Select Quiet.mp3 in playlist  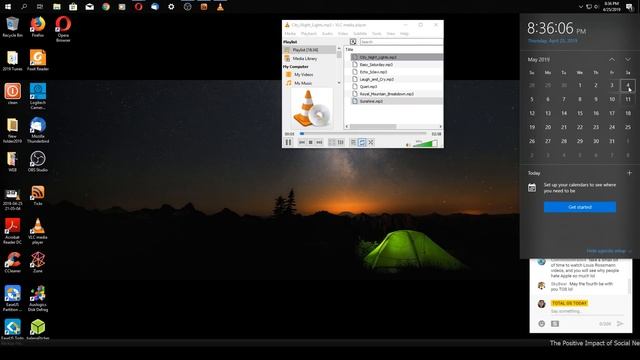click(x=397, y=87)
